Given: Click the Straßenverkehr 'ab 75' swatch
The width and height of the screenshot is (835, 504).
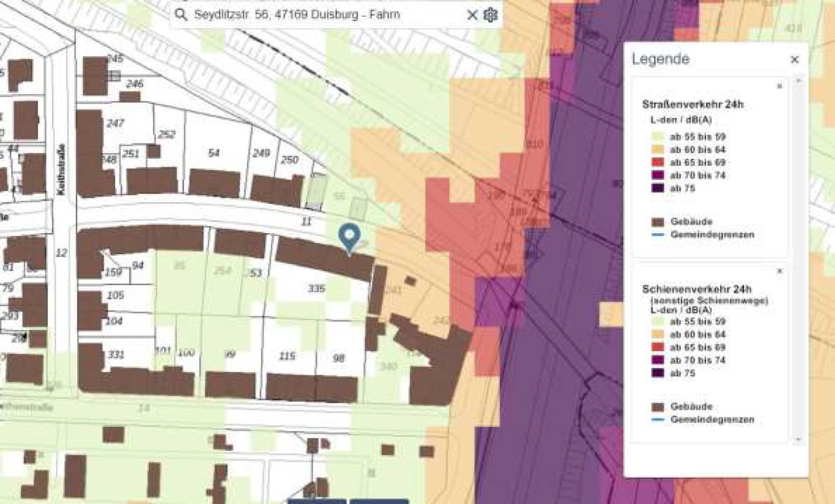Looking at the screenshot, I should point(657,188).
